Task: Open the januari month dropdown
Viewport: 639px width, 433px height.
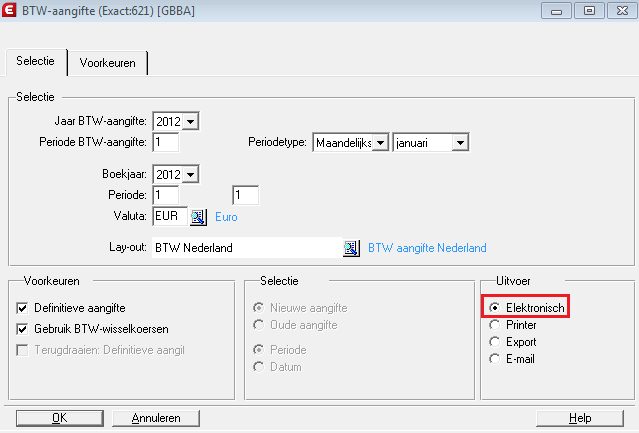Action: point(459,143)
